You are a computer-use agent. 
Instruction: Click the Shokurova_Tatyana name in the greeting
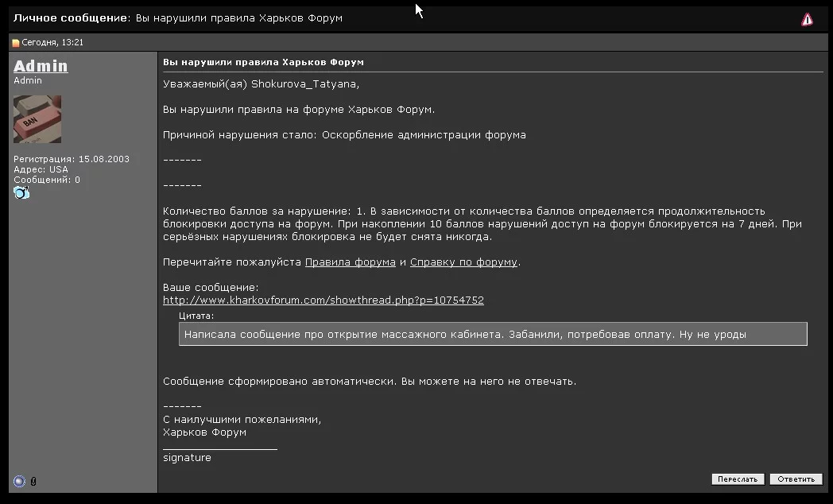(x=305, y=84)
